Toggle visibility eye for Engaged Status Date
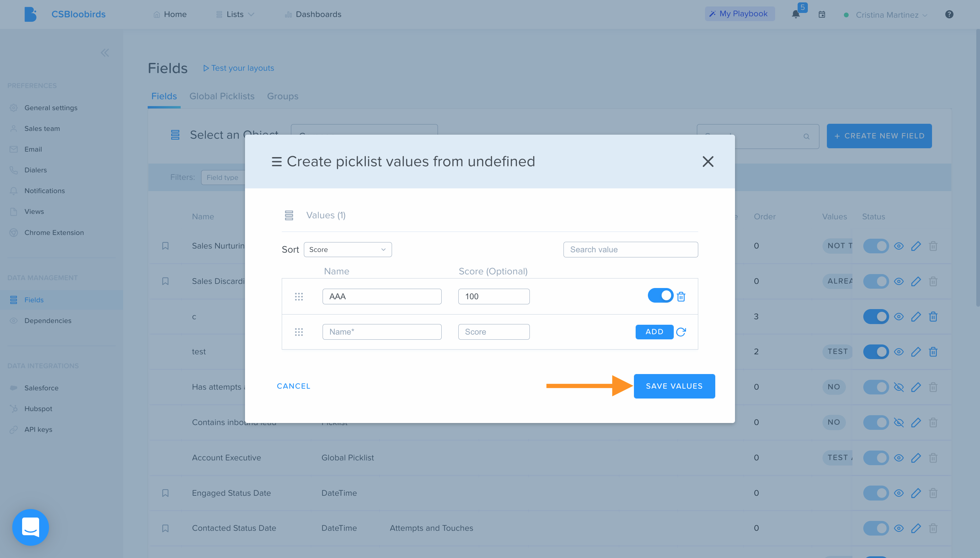The image size is (980, 558). pyautogui.click(x=898, y=493)
